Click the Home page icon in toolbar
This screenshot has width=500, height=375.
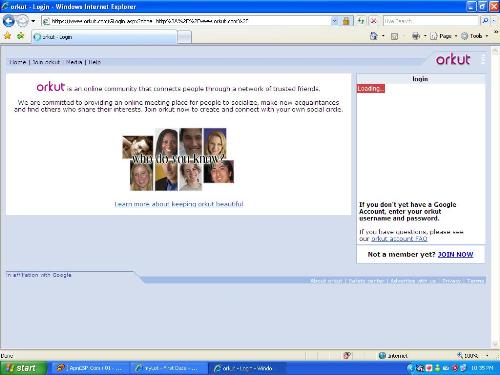pyautogui.click(x=374, y=36)
